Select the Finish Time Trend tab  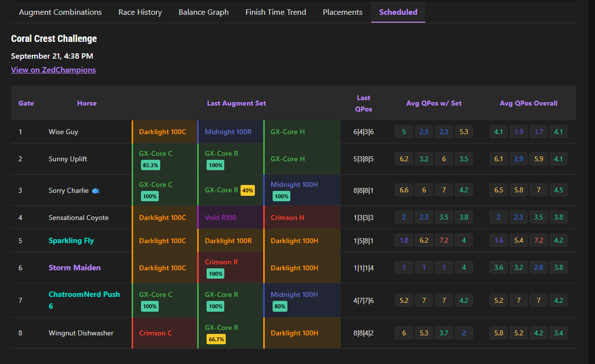click(276, 12)
